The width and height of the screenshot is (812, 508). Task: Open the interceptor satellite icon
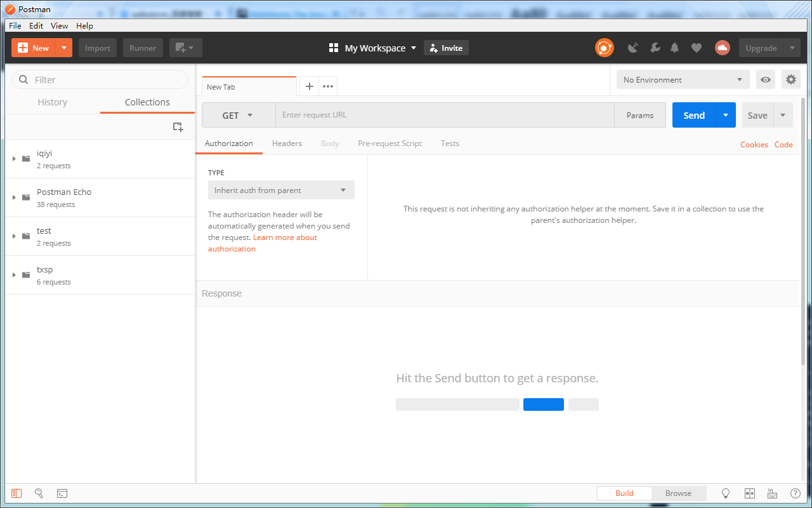(x=632, y=48)
